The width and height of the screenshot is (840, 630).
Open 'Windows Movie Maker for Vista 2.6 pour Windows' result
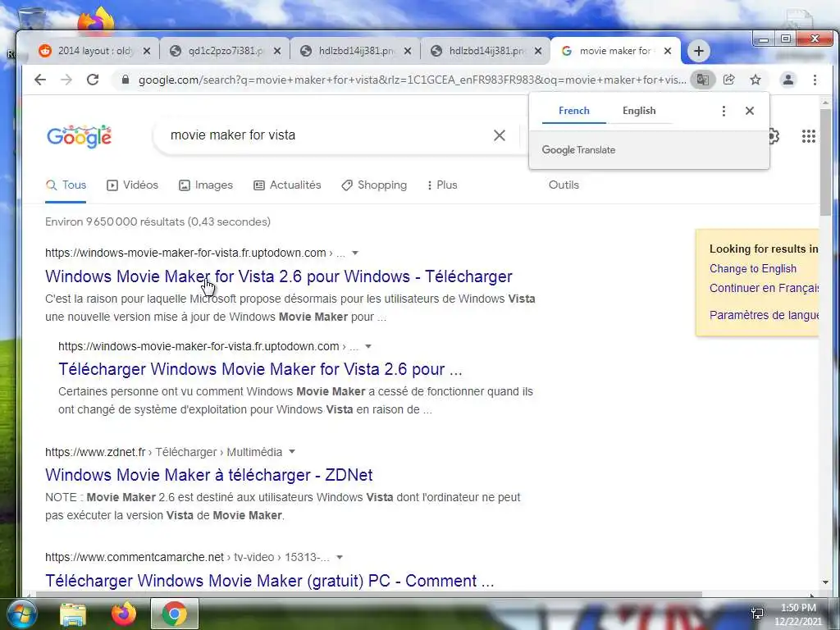279,276
